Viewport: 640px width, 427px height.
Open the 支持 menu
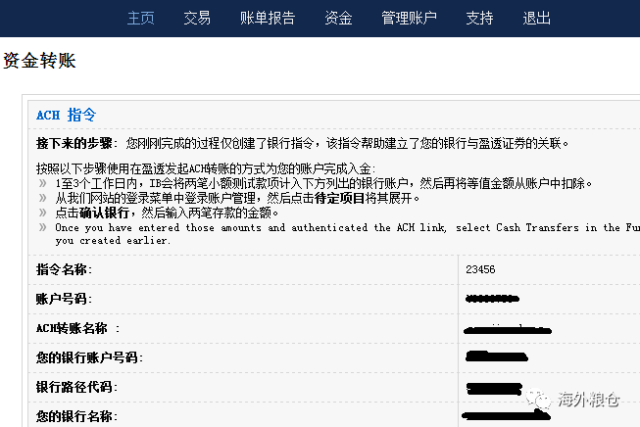pos(480,18)
